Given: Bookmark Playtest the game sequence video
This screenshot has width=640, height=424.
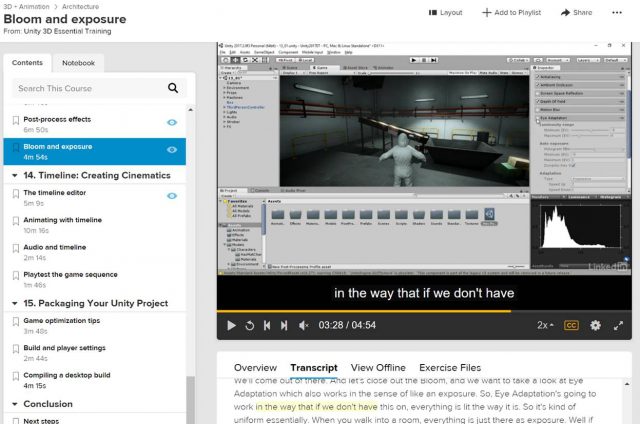Looking at the screenshot, I should (16, 275).
